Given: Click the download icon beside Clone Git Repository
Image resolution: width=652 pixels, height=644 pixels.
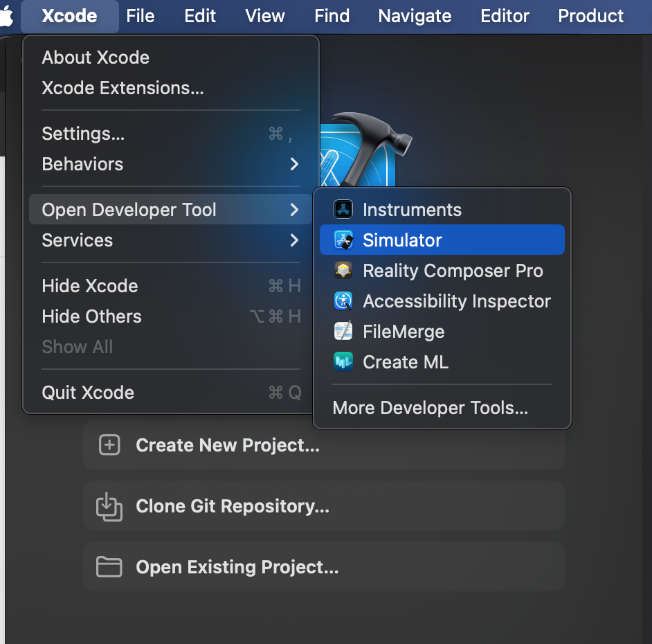Looking at the screenshot, I should pyautogui.click(x=109, y=506).
